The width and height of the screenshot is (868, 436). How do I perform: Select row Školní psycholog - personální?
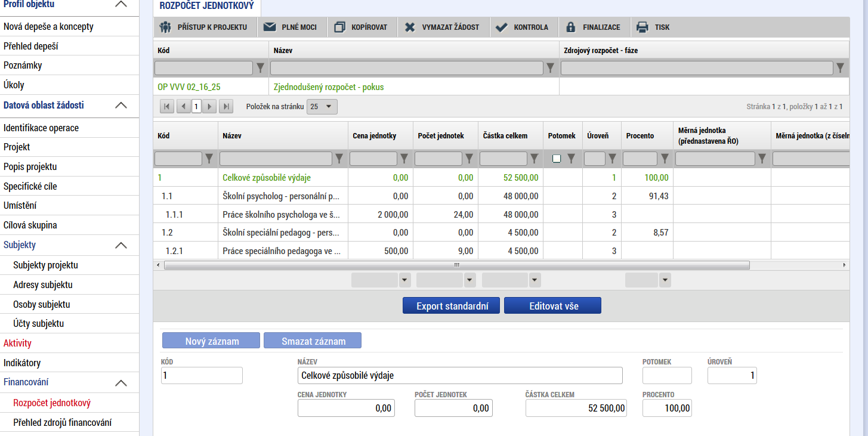click(x=501, y=196)
